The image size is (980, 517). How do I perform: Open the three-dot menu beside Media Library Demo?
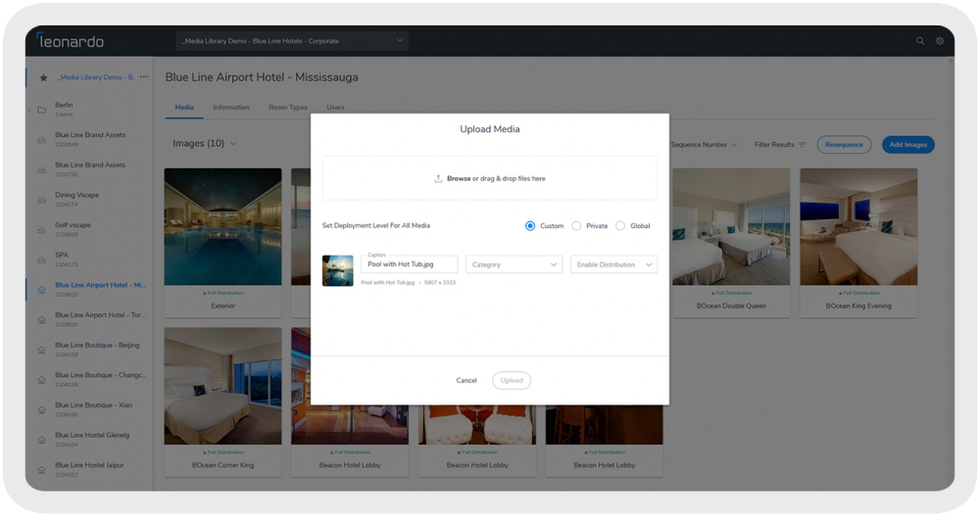click(x=144, y=76)
